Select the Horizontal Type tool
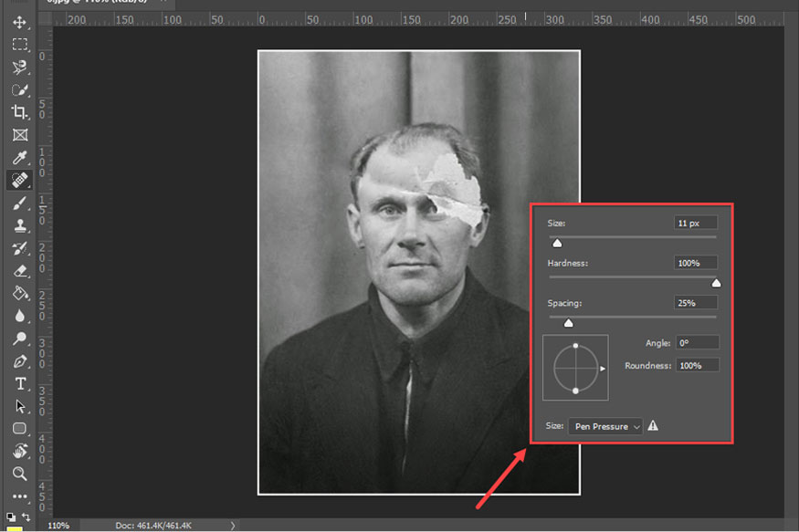This screenshot has width=799, height=532. point(20,383)
